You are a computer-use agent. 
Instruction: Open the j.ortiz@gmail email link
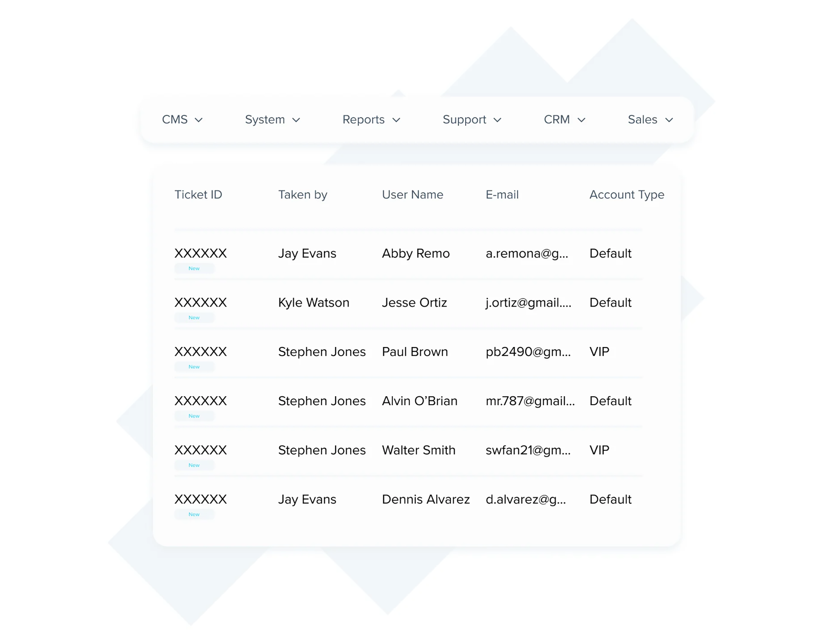[528, 303]
